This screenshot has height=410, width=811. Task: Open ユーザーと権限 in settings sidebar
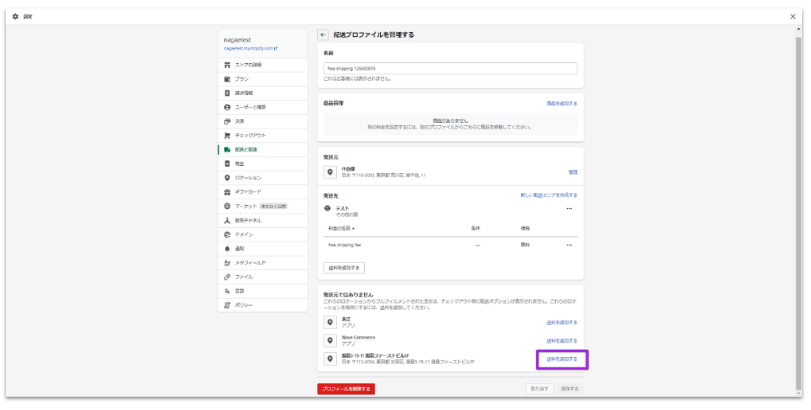(251, 106)
